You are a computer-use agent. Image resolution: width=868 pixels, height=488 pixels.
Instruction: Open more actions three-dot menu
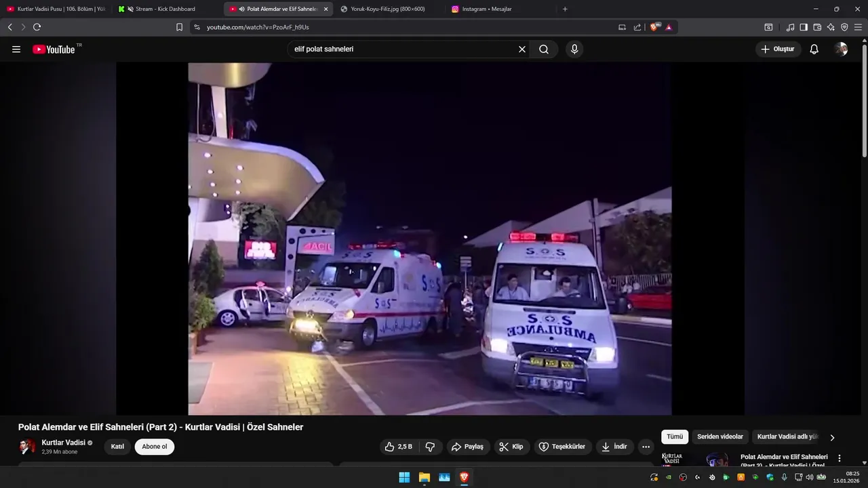tap(646, 447)
